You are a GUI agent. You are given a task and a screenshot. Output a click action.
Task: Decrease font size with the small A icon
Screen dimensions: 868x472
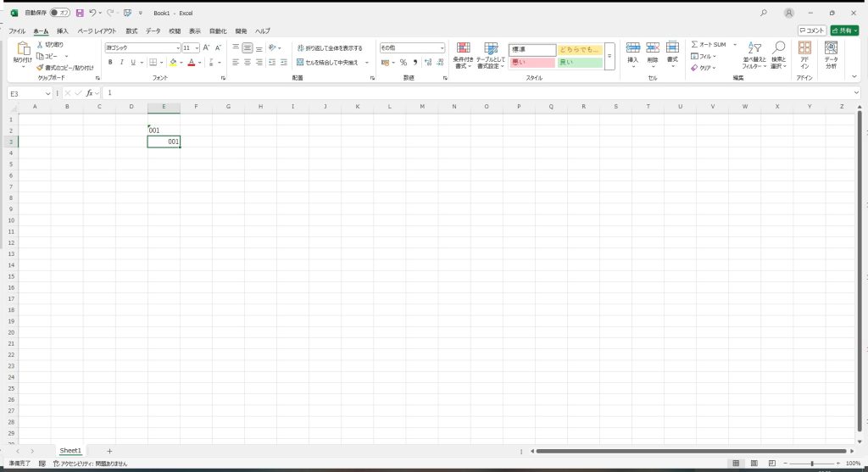(218, 48)
